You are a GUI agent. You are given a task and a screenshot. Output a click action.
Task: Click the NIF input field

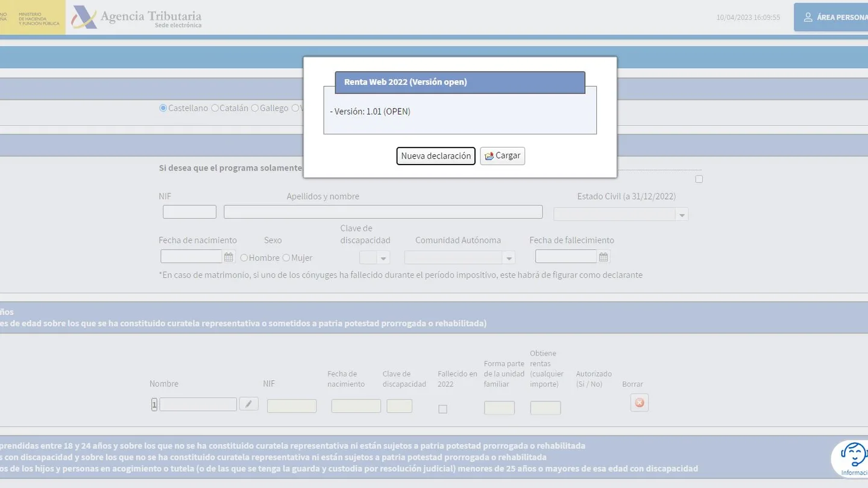[189, 212]
